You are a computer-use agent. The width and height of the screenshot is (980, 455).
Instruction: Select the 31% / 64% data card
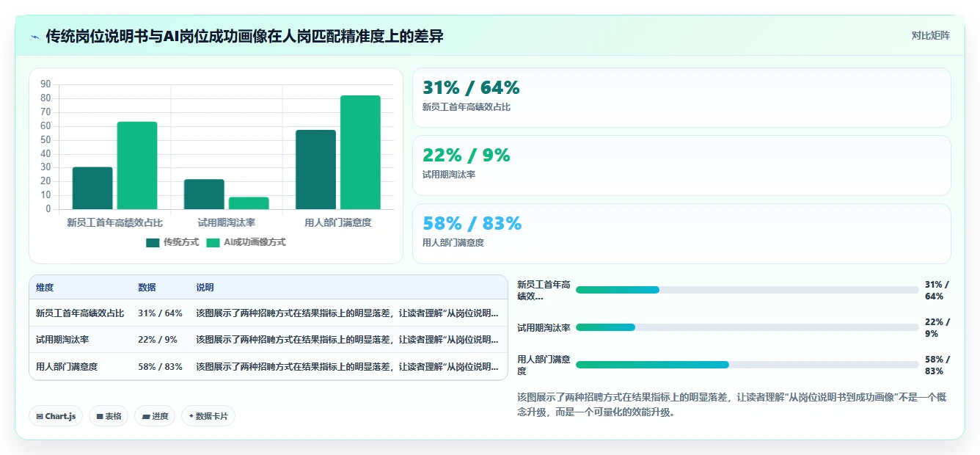pyautogui.click(x=681, y=98)
